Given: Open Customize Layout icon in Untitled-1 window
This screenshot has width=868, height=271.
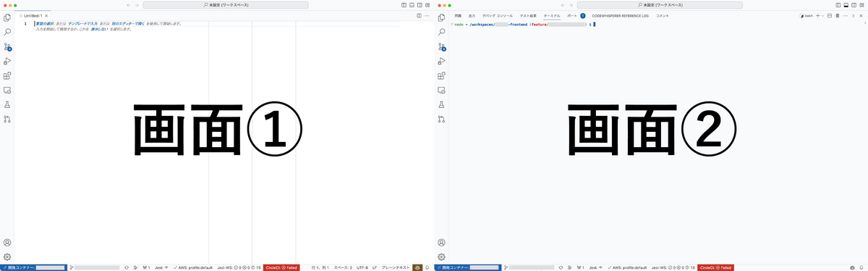Looking at the screenshot, I should (427, 5).
